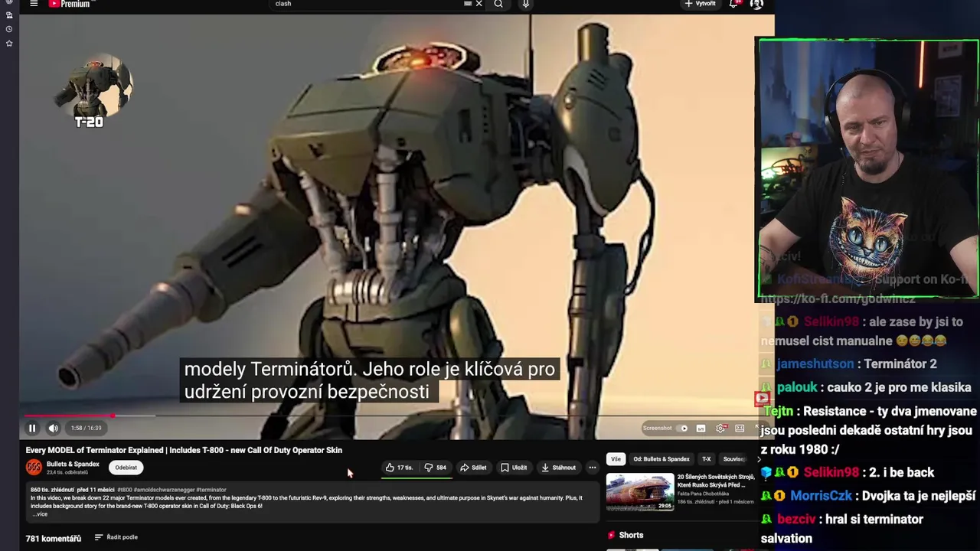Select Od: Bullets & Spandex chip
This screenshot has width=980, height=551.
(661, 459)
